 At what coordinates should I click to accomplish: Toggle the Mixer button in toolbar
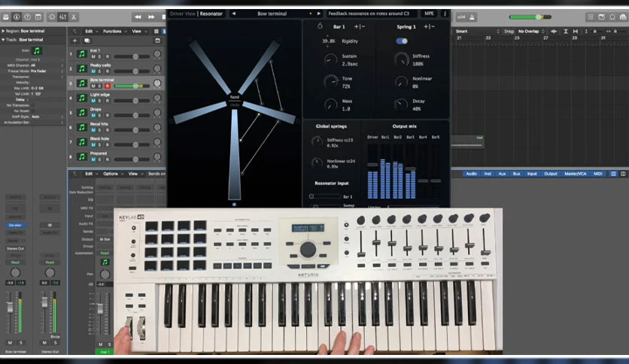(63, 17)
